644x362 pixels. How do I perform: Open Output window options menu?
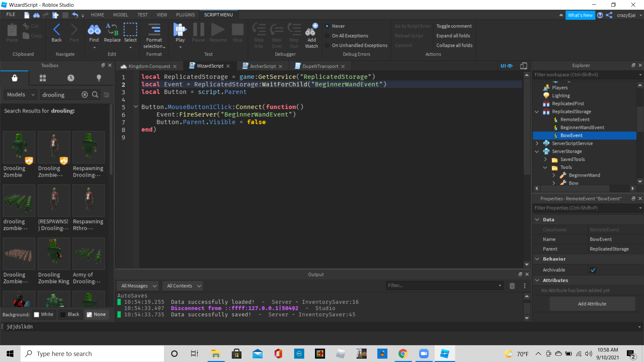click(x=525, y=286)
